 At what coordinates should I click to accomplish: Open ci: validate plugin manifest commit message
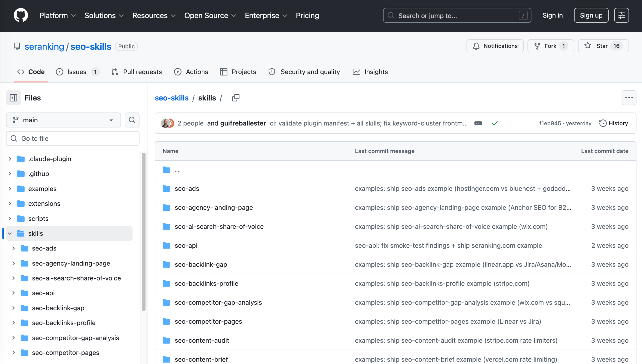(x=369, y=123)
